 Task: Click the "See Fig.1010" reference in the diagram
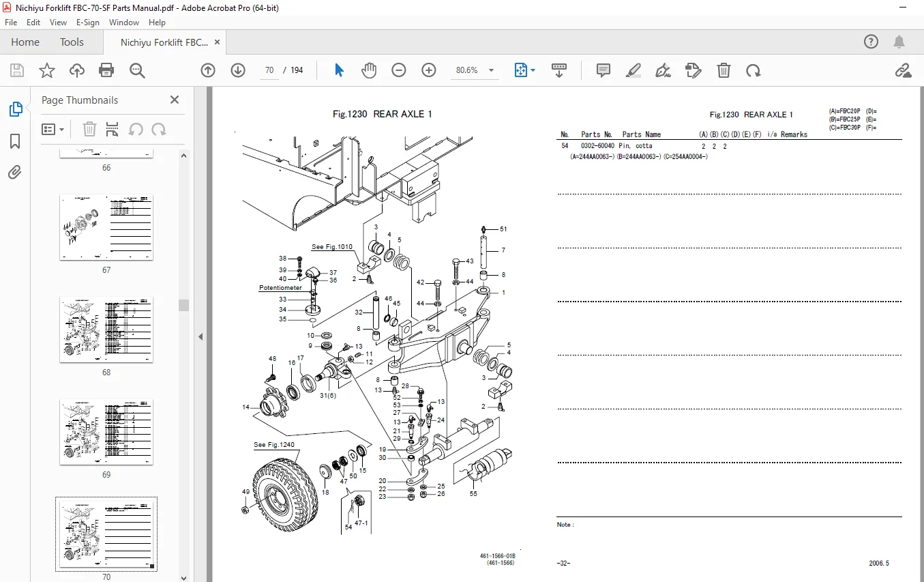(332, 247)
